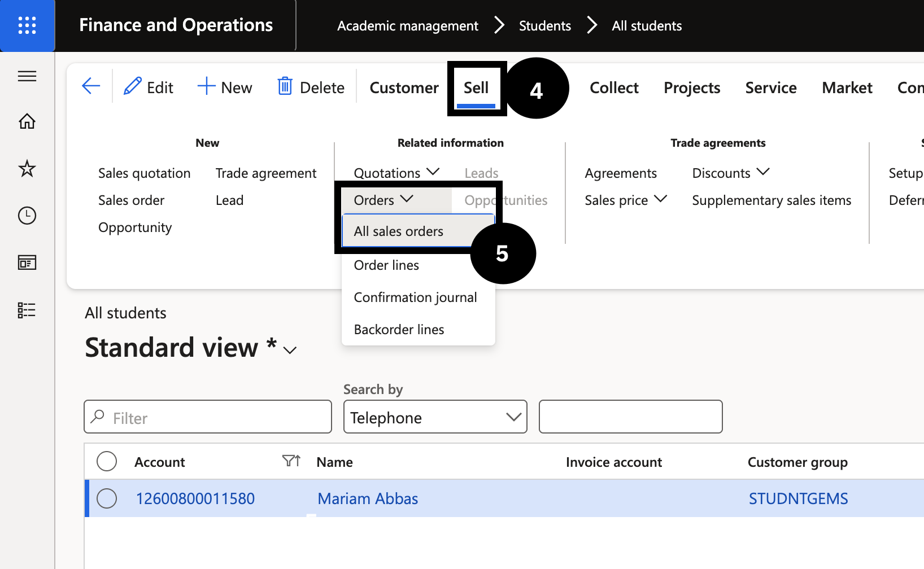Click Academic management in the breadcrumb
924x569 pixels.
[x=408, y=25]
